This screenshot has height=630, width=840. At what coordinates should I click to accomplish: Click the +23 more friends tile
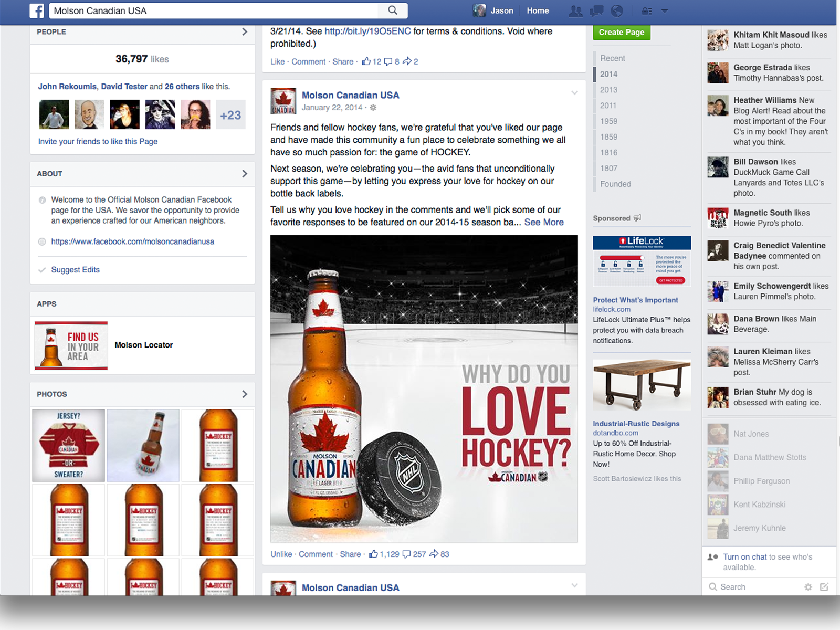click(230, 114)
